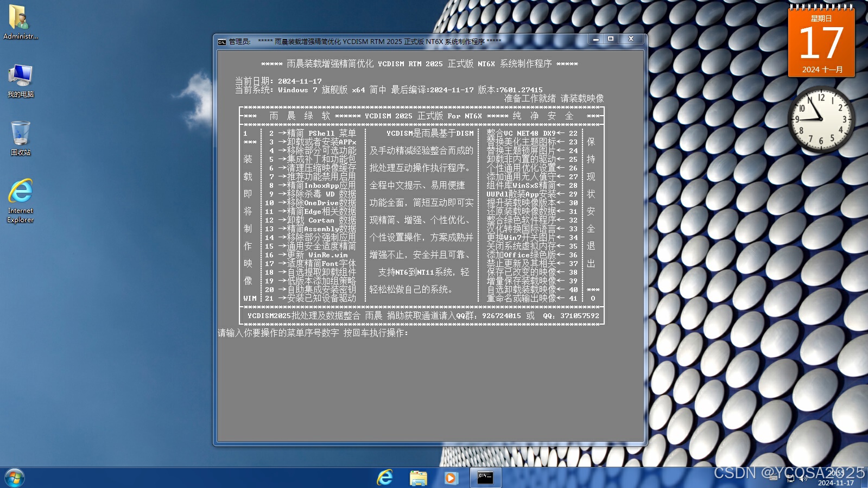Click menu line 22 整合VC NET48 DX9
Screen dimensions: 868x488
pos(532,133)
